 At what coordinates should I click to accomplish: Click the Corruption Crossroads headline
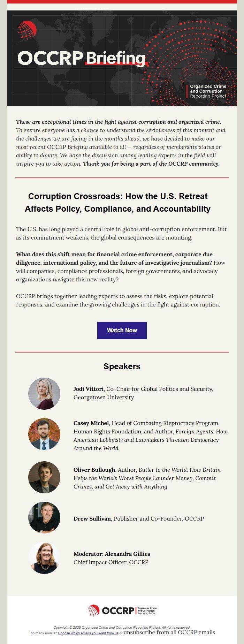point(118,203)
